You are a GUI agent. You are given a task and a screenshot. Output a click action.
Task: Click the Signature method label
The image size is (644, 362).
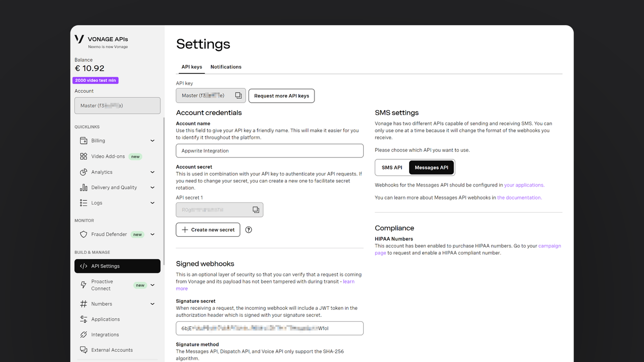click(x=198, y=344)
